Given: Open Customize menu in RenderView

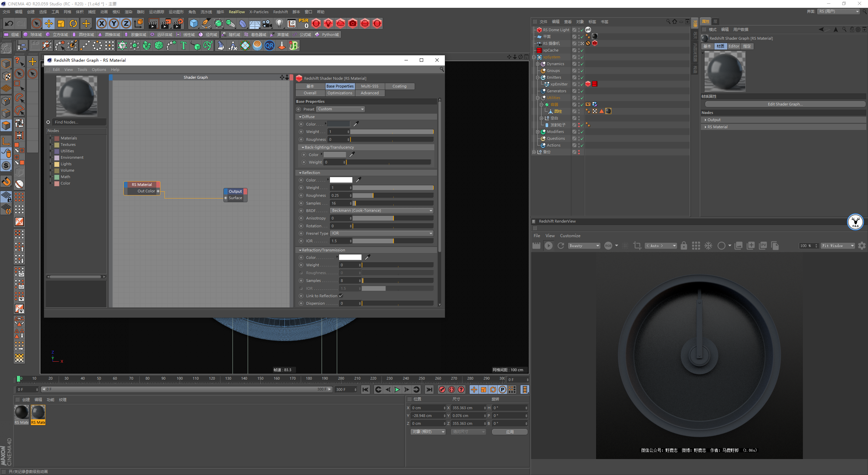Looking at the screenshot, I should click(570, 236).
